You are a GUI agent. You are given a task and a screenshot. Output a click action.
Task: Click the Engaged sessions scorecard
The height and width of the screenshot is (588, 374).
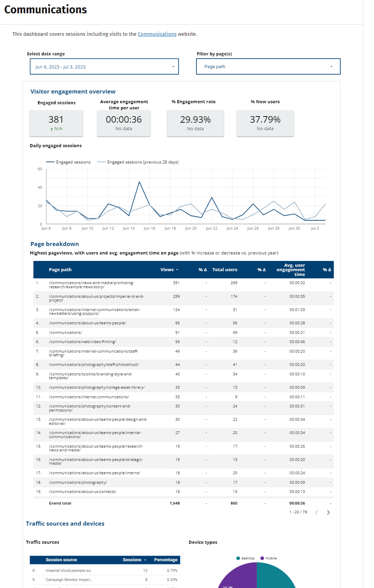(56, 123)
